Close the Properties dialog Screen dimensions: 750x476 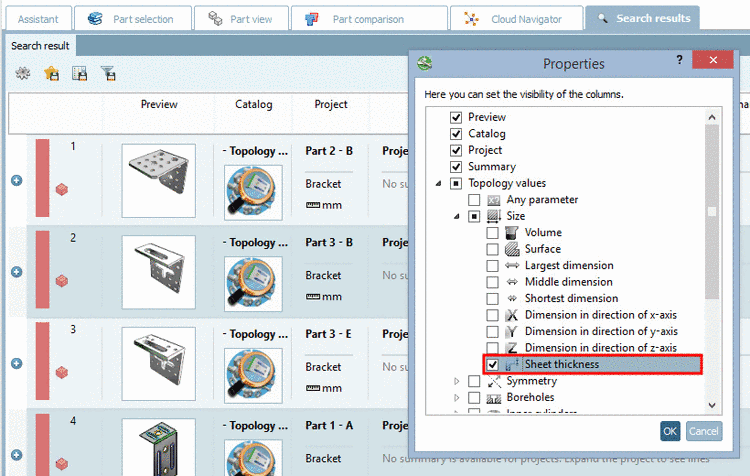click(713, 60)
